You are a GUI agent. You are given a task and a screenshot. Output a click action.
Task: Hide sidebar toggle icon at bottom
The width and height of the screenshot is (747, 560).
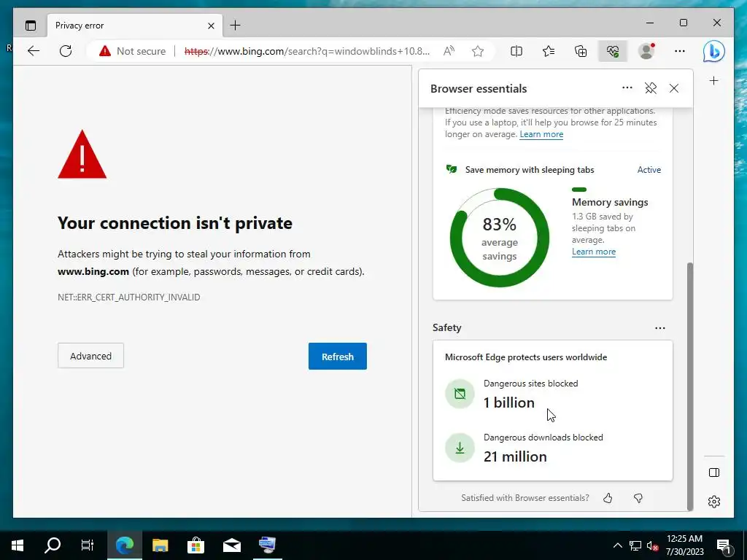tap(713, 472)
